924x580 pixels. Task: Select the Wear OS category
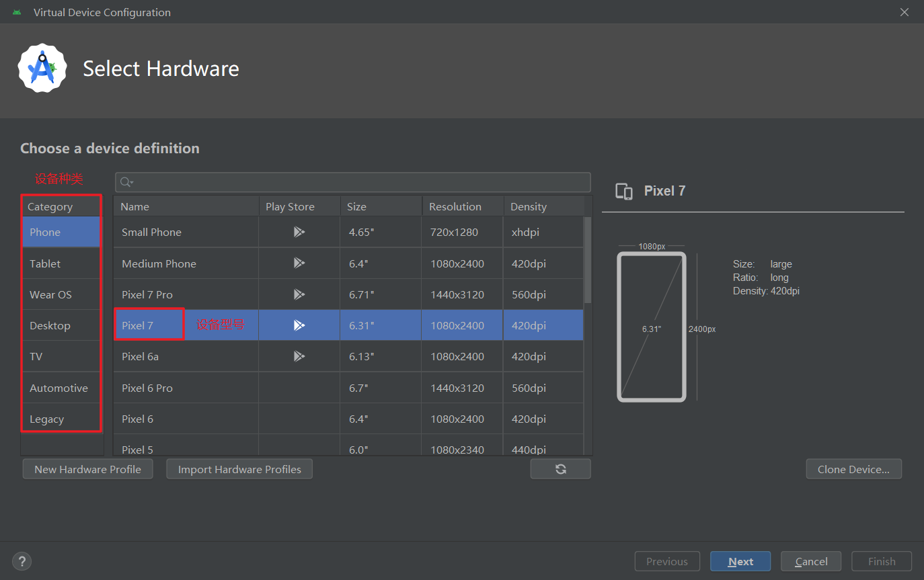point(61,294)
